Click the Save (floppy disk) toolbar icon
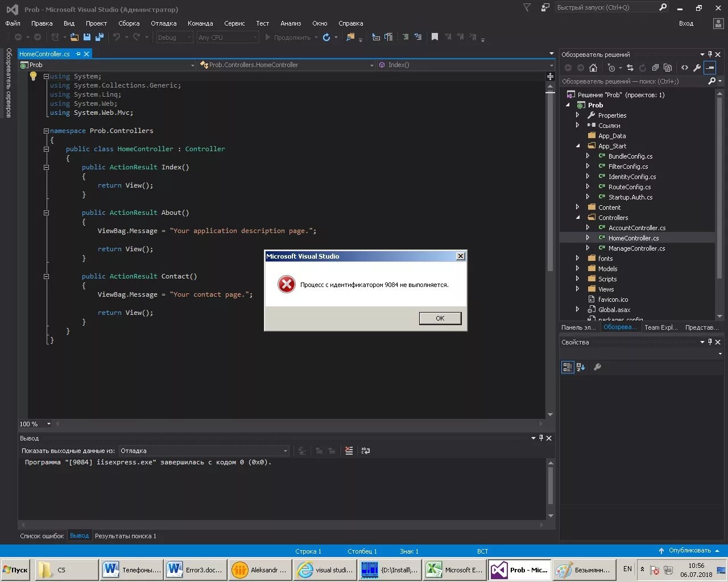The height and width of the screenshot is (582, 728). [x=87, y=37]
